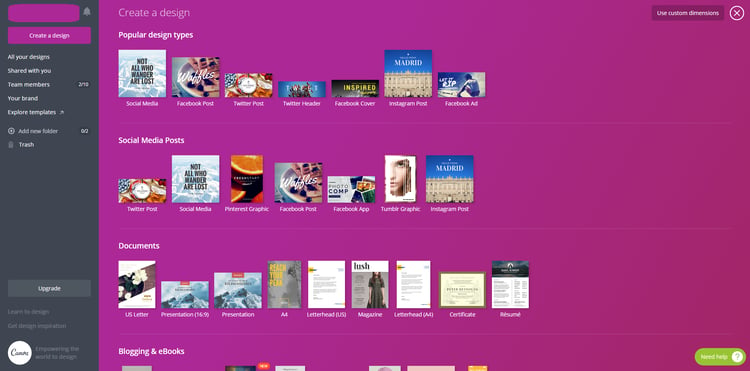Select Instagram Post thumbnail in Popular design types

tap(408, 74)
